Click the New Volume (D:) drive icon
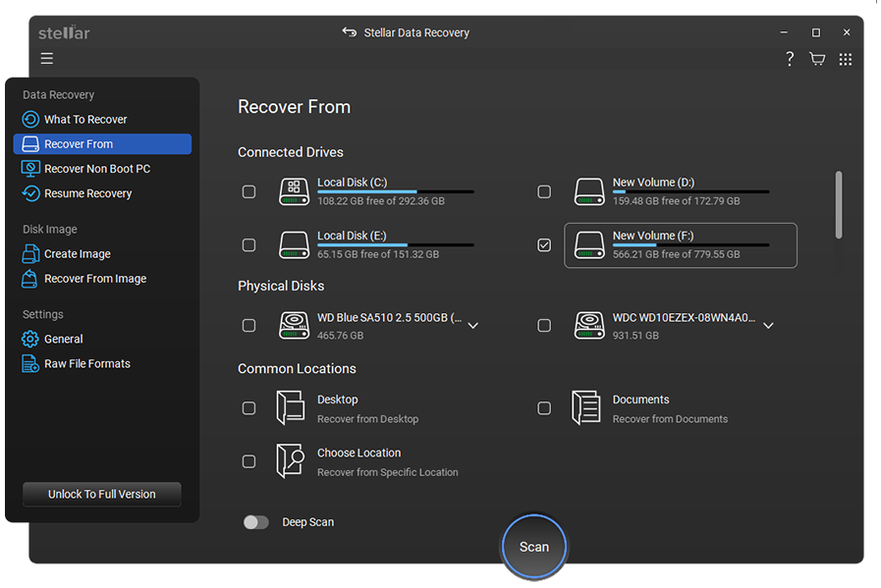Image resolution: width=881 pixels, height=588 pixels. click(589, 191)
